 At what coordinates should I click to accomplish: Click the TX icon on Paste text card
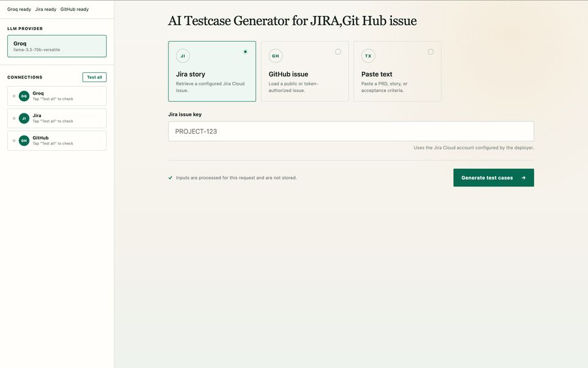[368, 56]
